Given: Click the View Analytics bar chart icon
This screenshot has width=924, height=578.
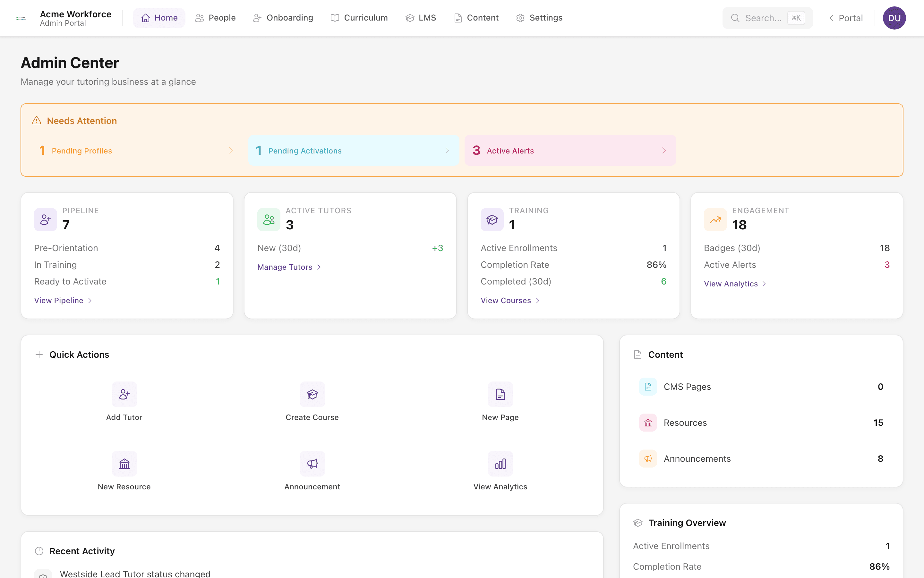Looking at the screenshot, I should pos(500,464).
